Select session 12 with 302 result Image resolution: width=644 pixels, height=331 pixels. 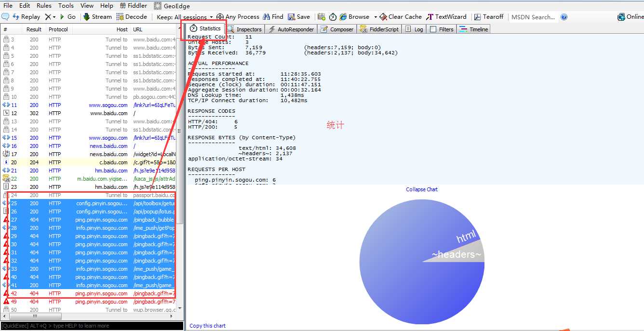(x=89, y=113)
